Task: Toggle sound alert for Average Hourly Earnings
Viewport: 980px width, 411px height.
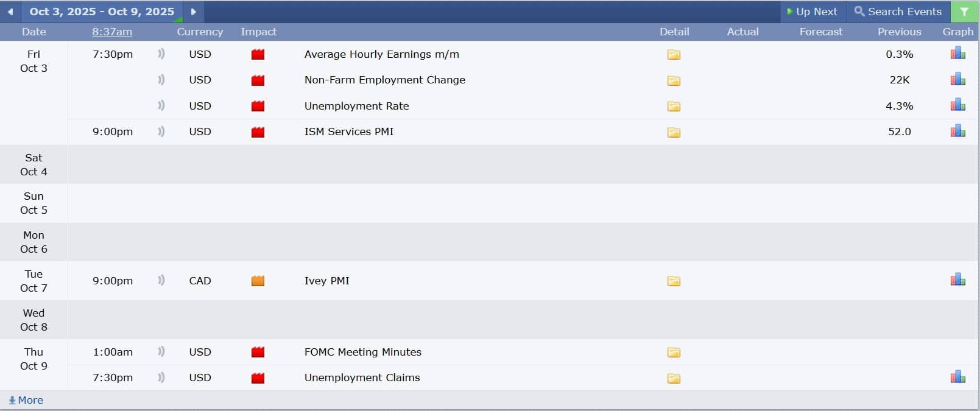Action: 161,54
